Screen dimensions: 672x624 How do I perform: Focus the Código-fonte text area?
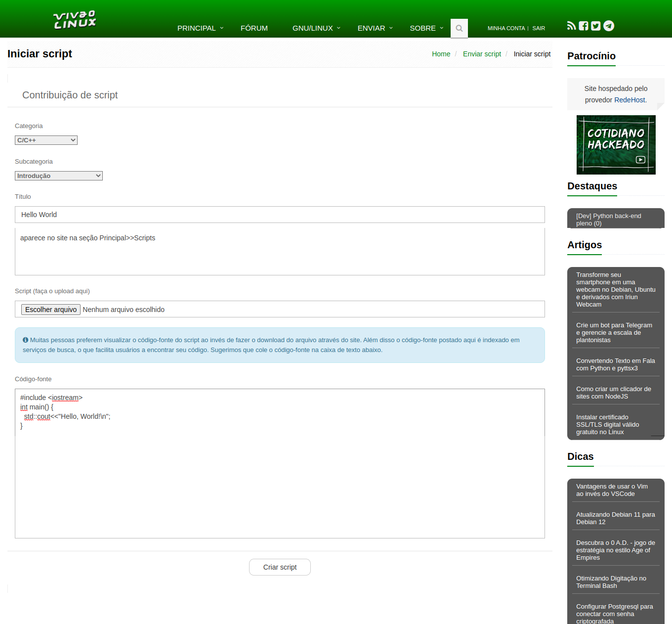coord(280,475)
